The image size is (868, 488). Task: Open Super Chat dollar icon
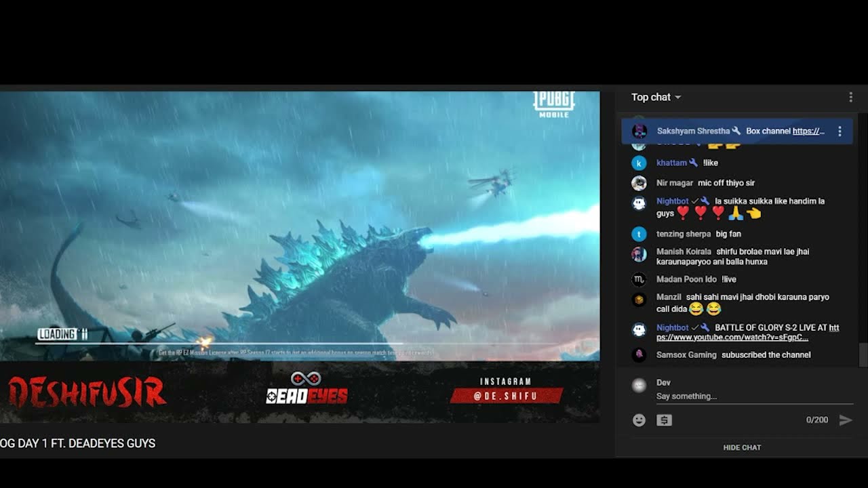664,420
